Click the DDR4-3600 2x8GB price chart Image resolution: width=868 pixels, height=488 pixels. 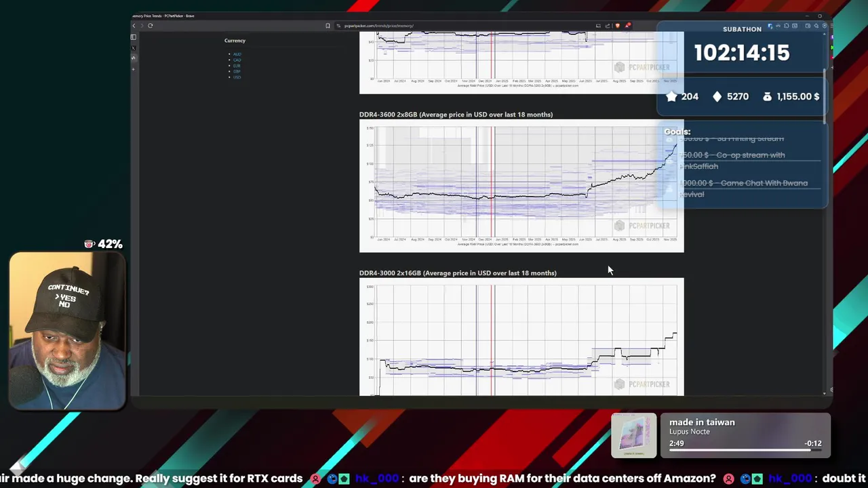pyautogui.click(x=521, y=186)
